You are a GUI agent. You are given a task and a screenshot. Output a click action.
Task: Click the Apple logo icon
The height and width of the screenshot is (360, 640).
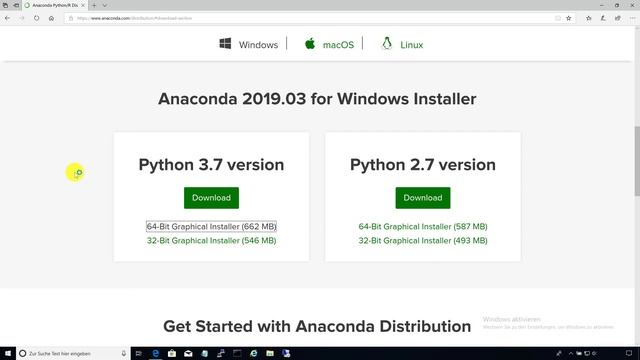tap(310, 43)
